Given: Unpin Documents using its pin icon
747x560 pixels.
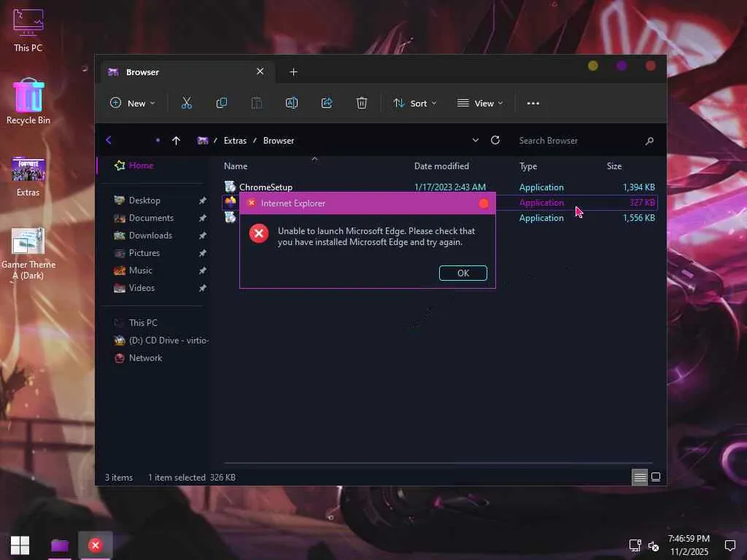Looking at the screenshot, I should [x=203, y=218].
